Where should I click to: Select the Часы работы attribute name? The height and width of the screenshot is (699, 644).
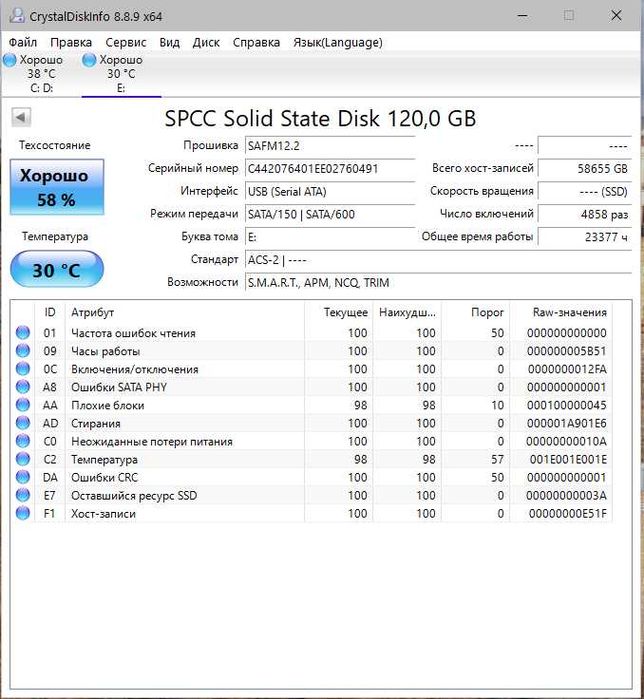[106, 351]
